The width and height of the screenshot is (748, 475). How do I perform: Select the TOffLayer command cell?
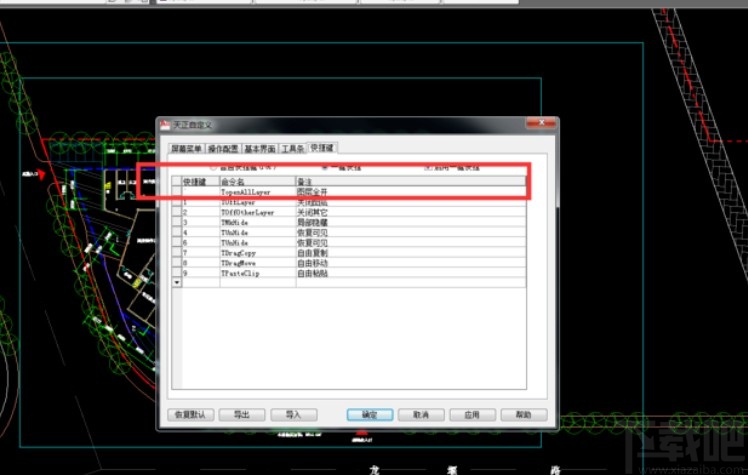258,202
